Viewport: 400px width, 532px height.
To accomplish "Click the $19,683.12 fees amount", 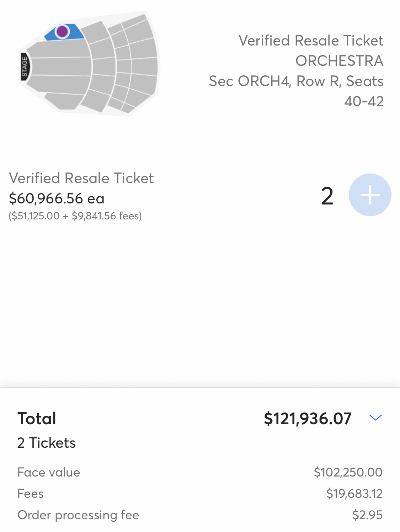I will 354,494.
